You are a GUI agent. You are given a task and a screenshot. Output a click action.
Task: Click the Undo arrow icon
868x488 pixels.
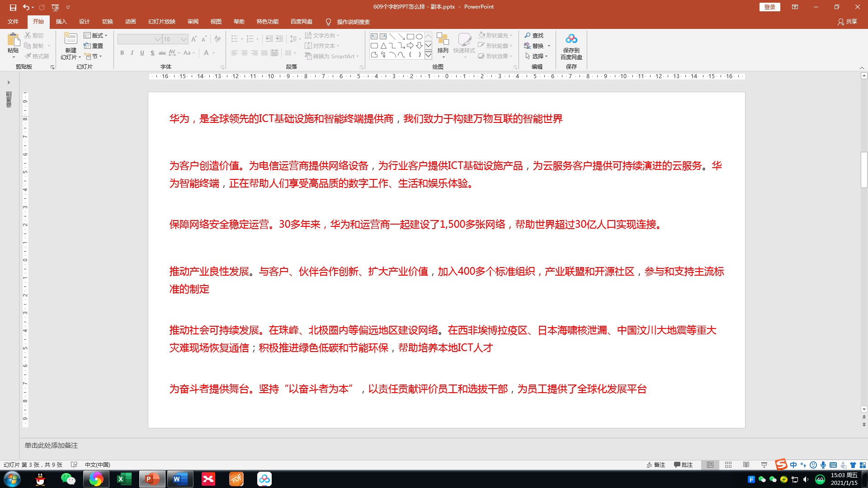pyautogui.click(x=26, y=7)
